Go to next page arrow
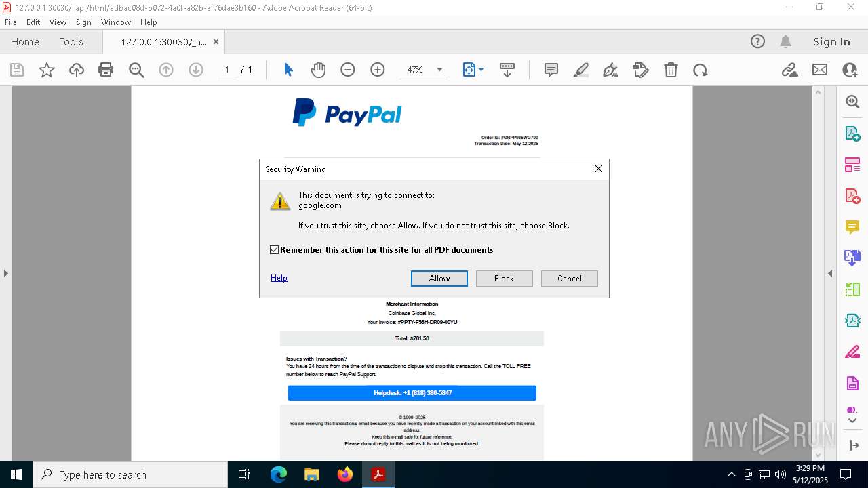Image resolution: width=868 pixels, height=488 pixels. tap(196, 70)
